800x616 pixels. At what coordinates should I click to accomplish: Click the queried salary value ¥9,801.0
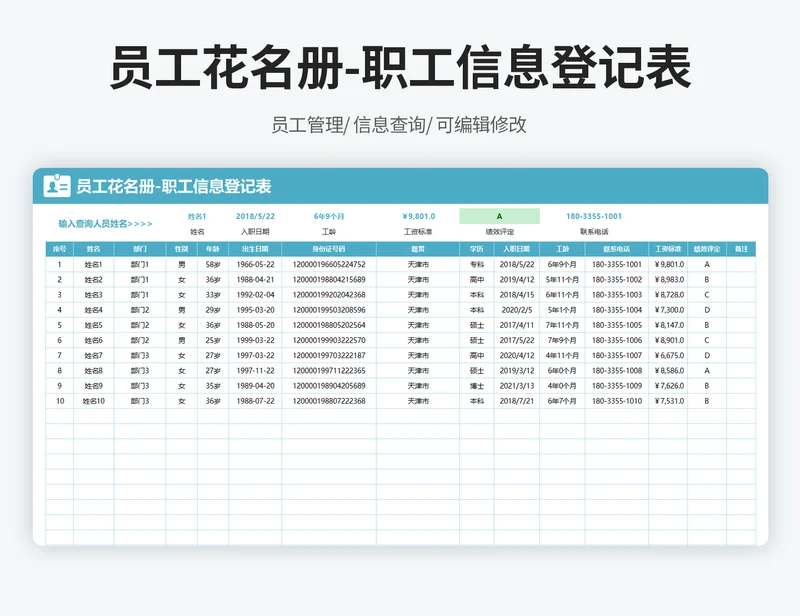418,216
